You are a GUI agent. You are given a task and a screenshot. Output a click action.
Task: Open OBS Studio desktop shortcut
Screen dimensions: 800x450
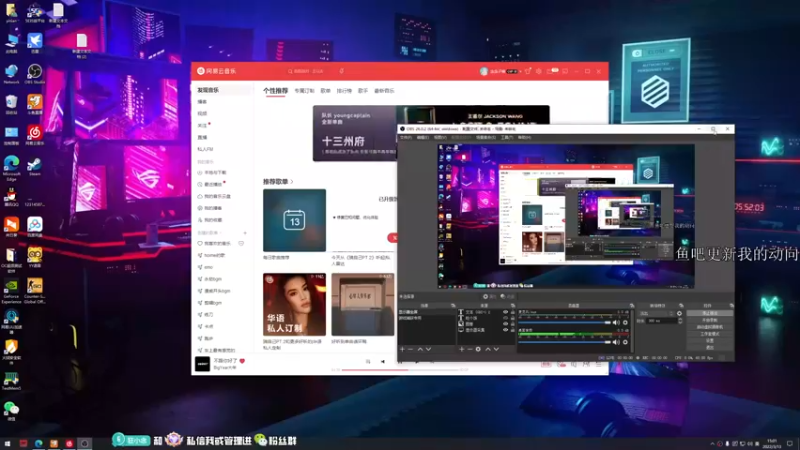pyautogui.click(x=35, y=74)
